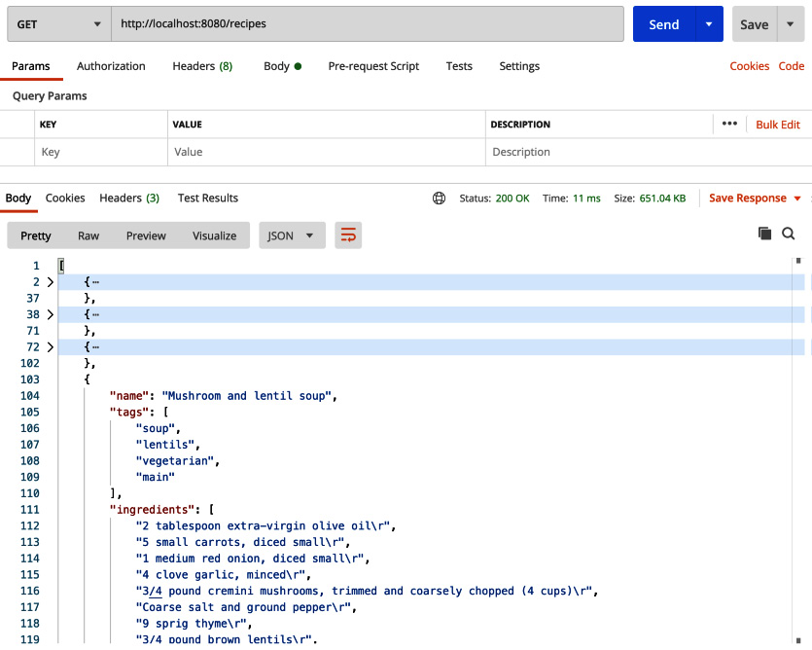Toggle the wrap lines icon
Screen dimensions: 812x650
(348, 235)
